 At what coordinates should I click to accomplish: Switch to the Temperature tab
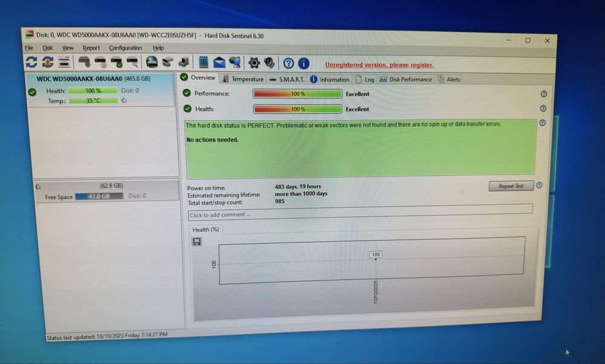pos(243,79)
